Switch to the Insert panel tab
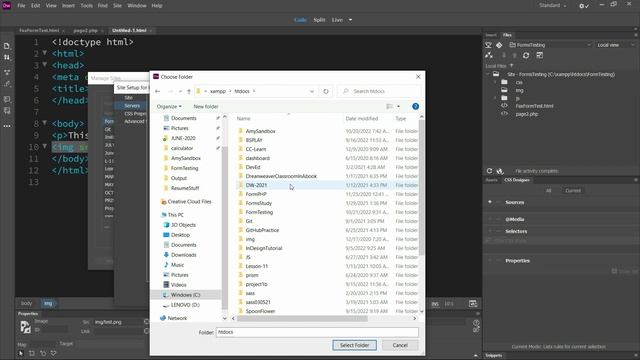The width and height of the screenshot is (640, 360). (x=491, y=35)
